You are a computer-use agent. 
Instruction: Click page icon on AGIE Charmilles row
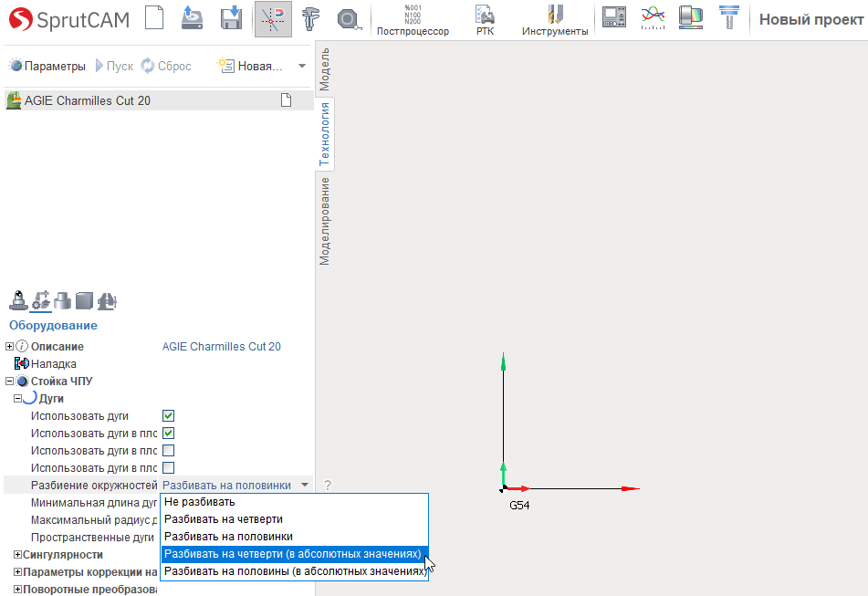click(x=286, y=100)
